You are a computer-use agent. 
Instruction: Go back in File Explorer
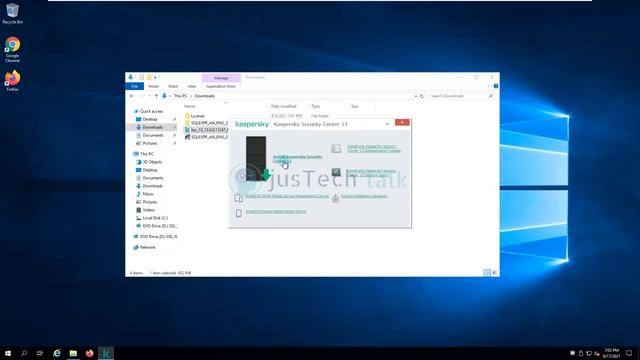click(x=131, y=96)
